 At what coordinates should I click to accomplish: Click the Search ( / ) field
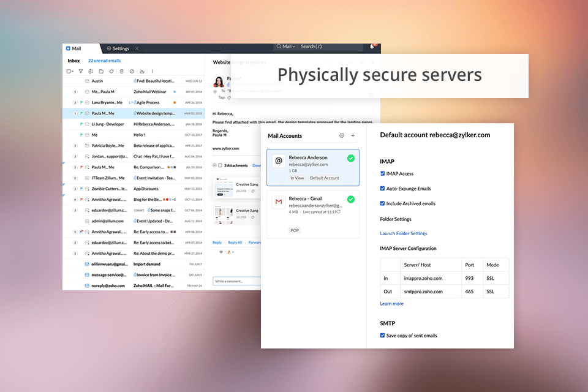[330, 47]
